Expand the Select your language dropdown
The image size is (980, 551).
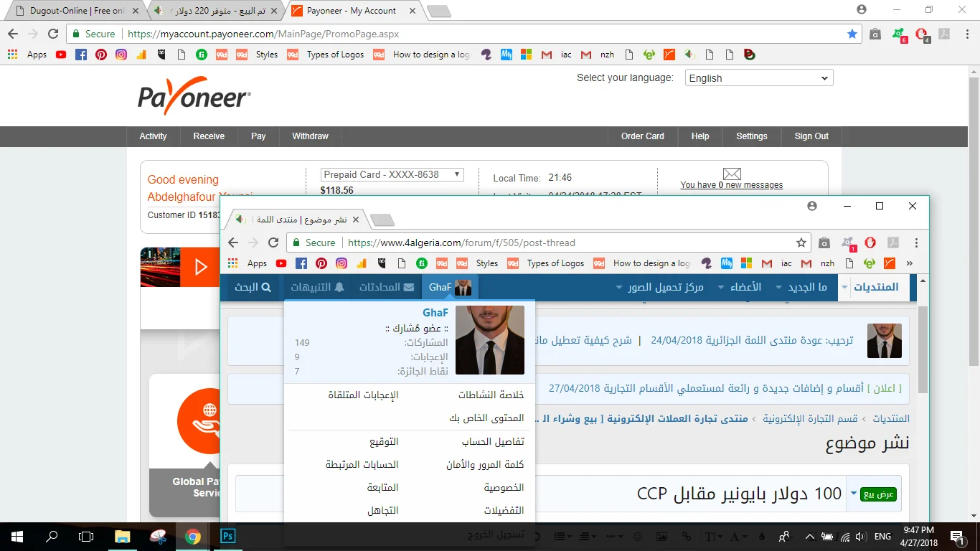(x=758, y=78)
